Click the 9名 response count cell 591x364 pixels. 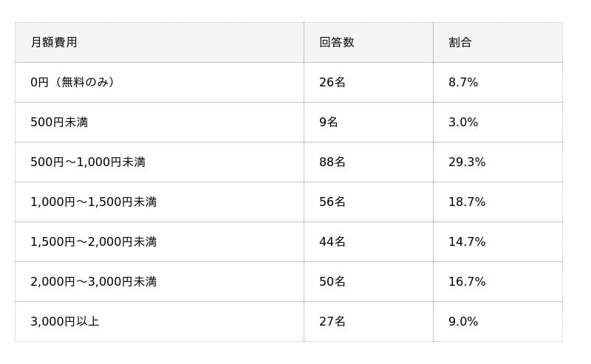coord(329,122)
